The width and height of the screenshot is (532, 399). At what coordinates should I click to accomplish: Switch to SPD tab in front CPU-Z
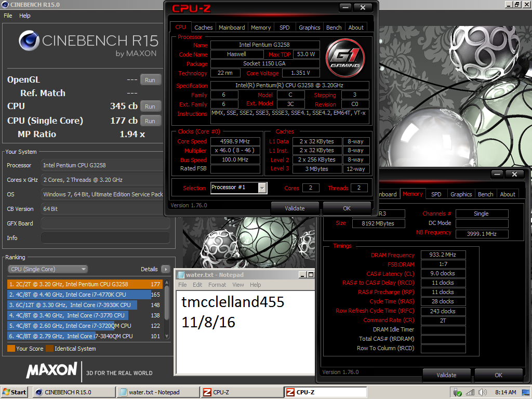point(285,28)
